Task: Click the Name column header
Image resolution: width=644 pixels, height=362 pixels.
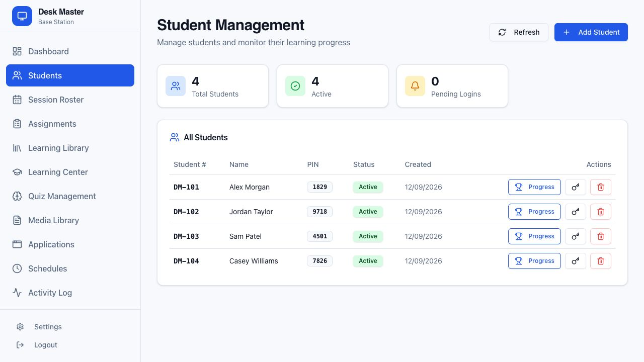Action: click(x=239, y=164)
